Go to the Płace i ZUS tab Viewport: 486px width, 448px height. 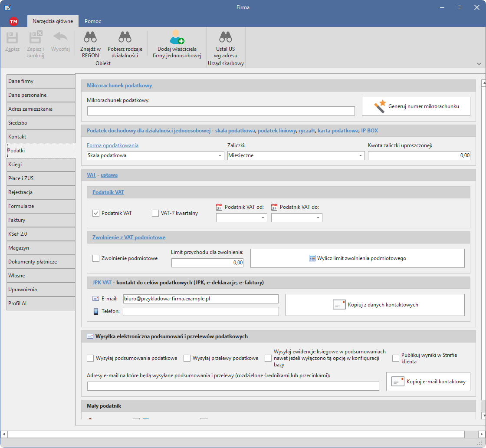pos(41,178)
